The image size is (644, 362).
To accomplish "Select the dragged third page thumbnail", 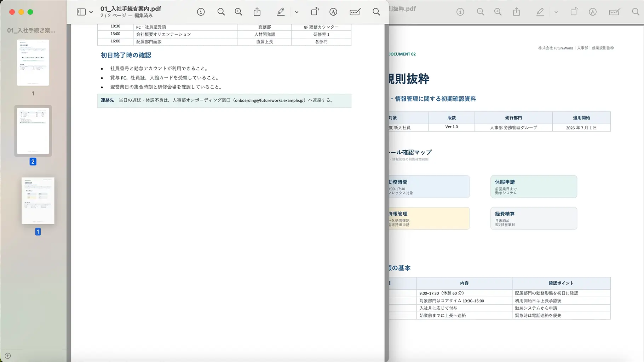I will coord(38,200).
